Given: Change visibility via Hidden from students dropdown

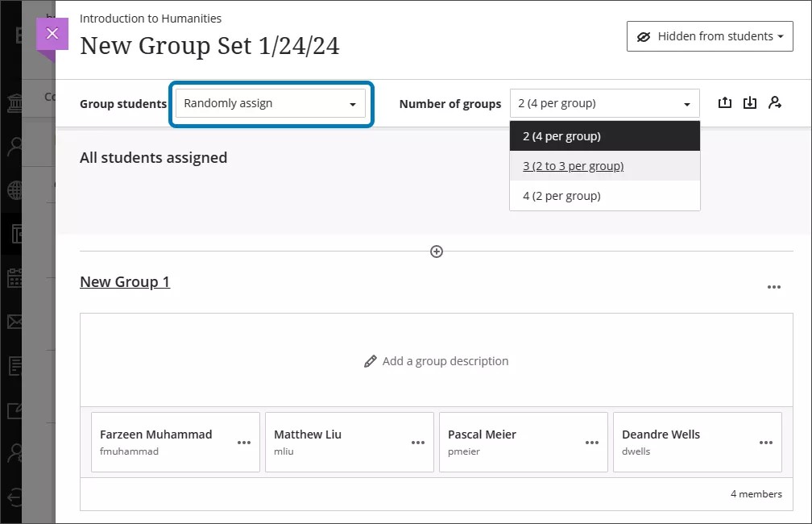Looking at the screenshot, I should tap(709, 35).
